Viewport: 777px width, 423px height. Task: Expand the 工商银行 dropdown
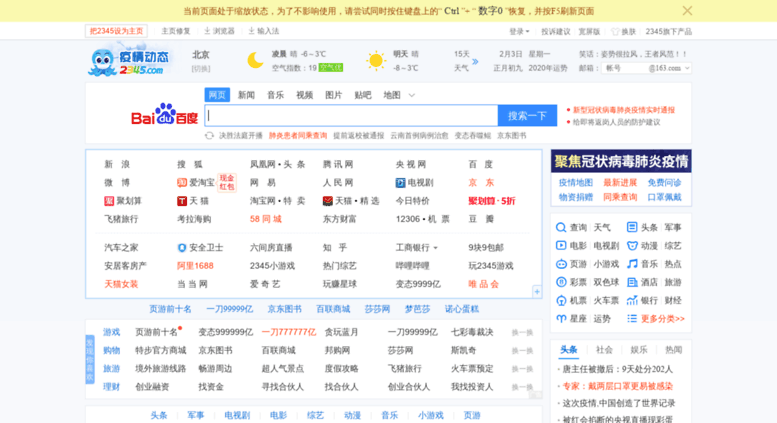tap(436, 248)
